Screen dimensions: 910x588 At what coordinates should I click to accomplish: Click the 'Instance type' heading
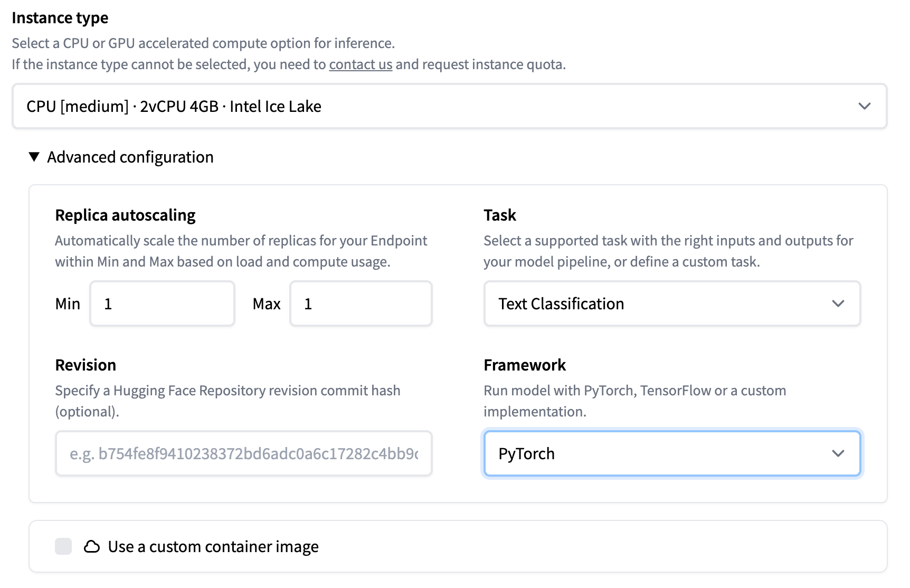(x=60, y=18)
